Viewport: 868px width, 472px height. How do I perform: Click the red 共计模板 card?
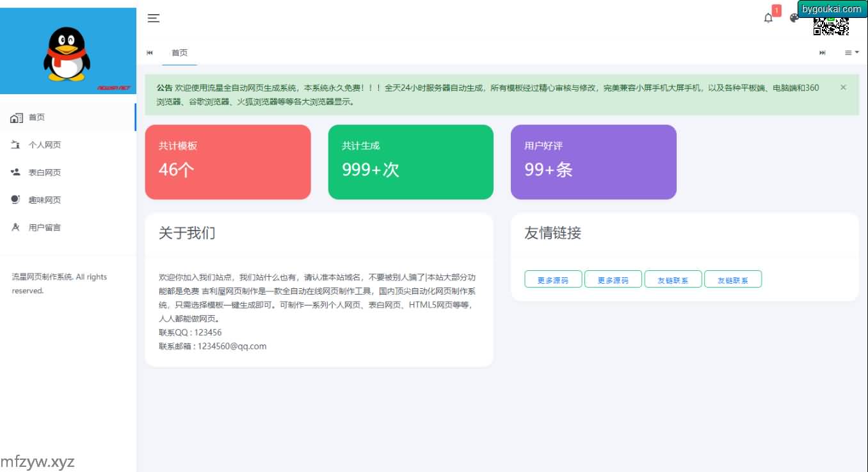tap(228, 162)
